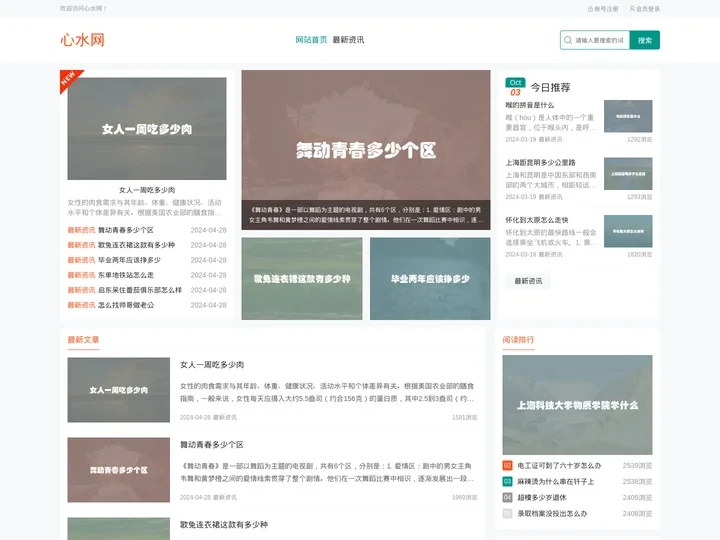Open the 女人一周吃多少肉 featured thumbnail with NEW ribbon
Image resolution: width=720 pixels, height=540 pixels.
tap(147, 129)
